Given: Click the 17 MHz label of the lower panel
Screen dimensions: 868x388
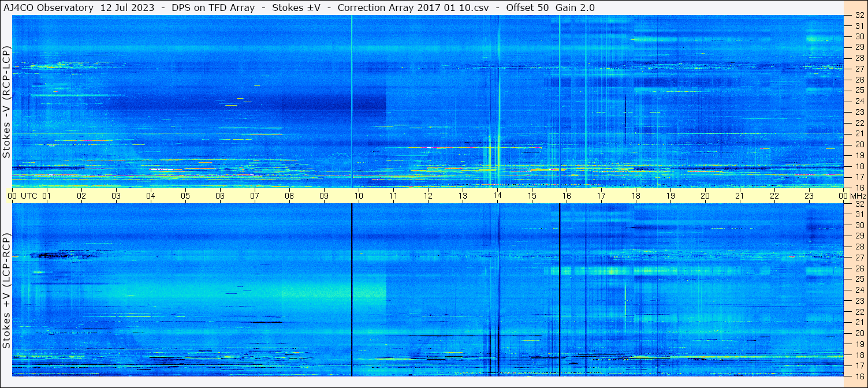Looking at the screenshot, I should coord(859,365).
